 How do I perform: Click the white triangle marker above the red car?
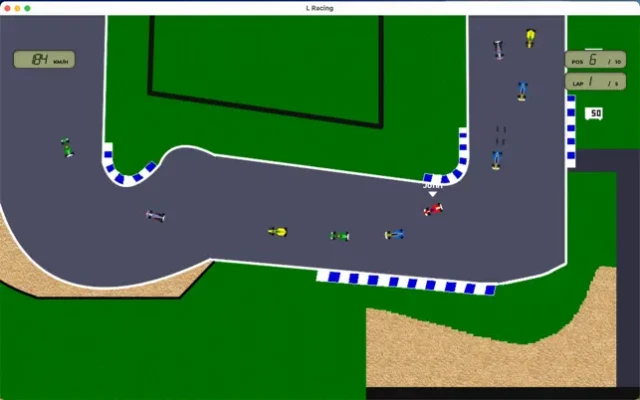click(x=432, y=194)
